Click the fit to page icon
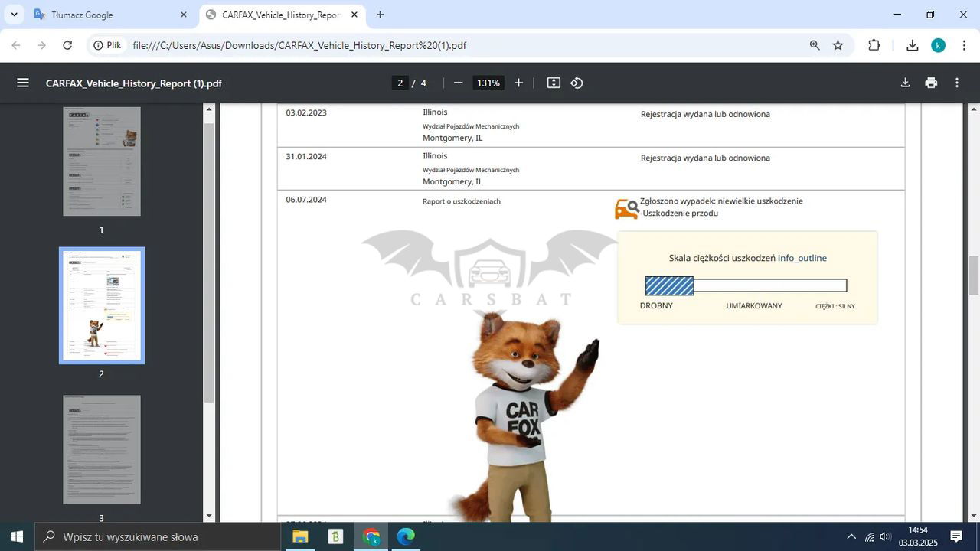This screenshot has height=551, width=980. (554, 83)
